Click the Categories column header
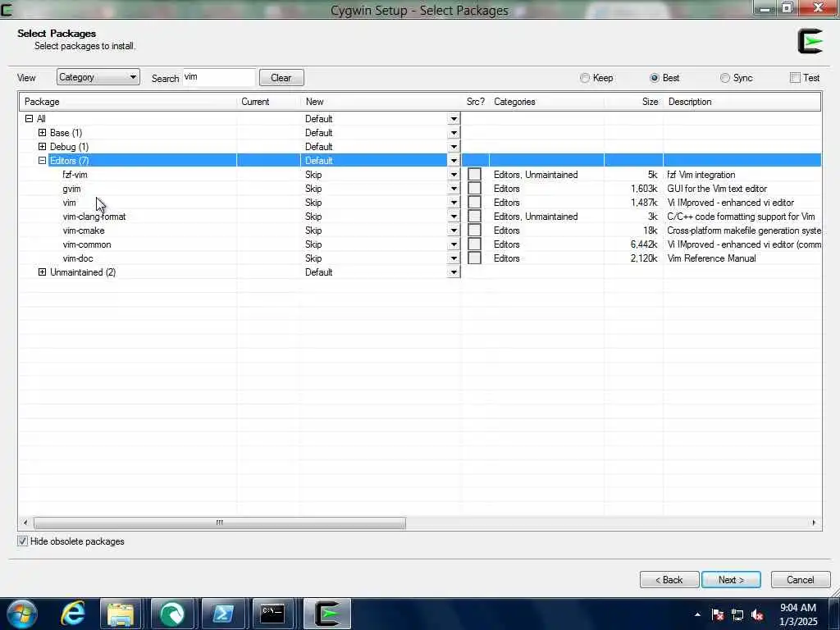This screenshot has height=630, width=840. 547,102
